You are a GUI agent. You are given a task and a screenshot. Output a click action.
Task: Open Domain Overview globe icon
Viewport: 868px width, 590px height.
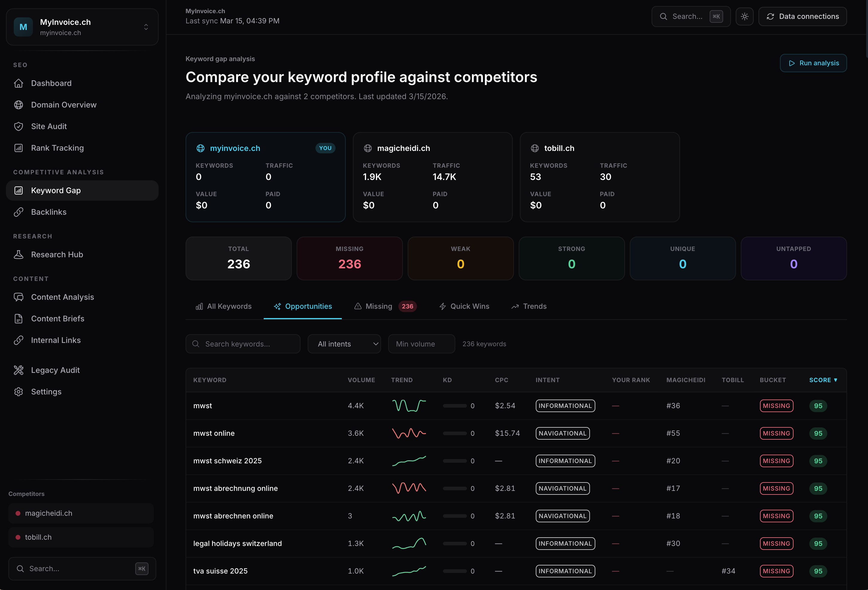point(19,105)
